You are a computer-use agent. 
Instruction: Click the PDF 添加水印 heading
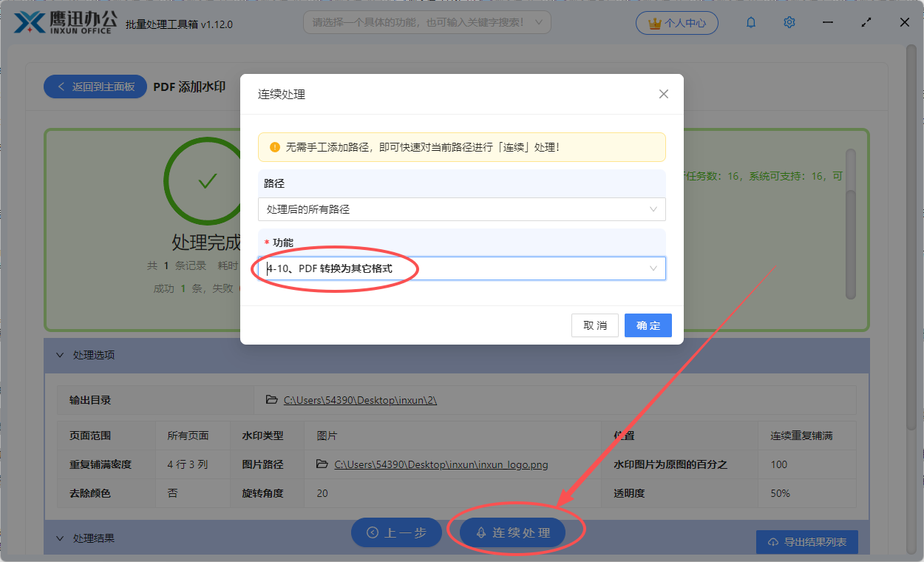(x=189, y=87)
